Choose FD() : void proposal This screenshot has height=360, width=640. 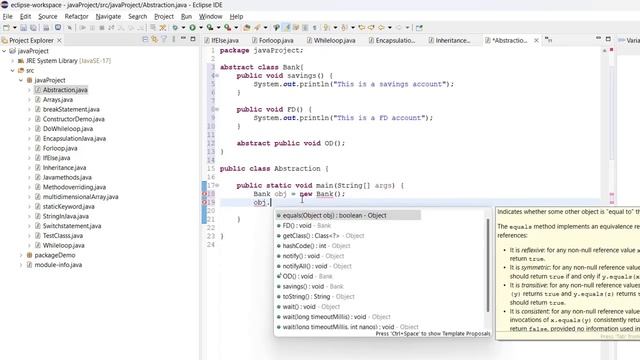[x=303, y=226]
